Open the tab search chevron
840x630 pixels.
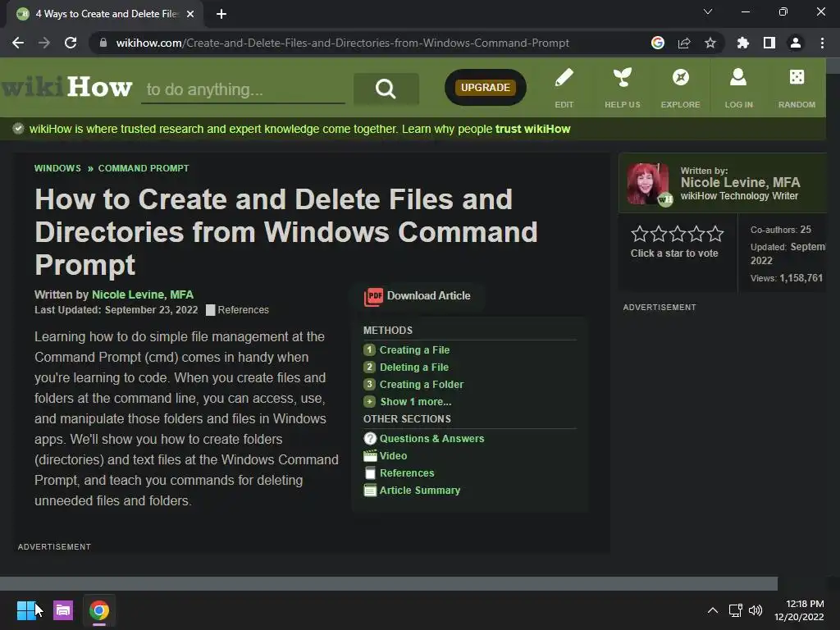pos(708,11)
